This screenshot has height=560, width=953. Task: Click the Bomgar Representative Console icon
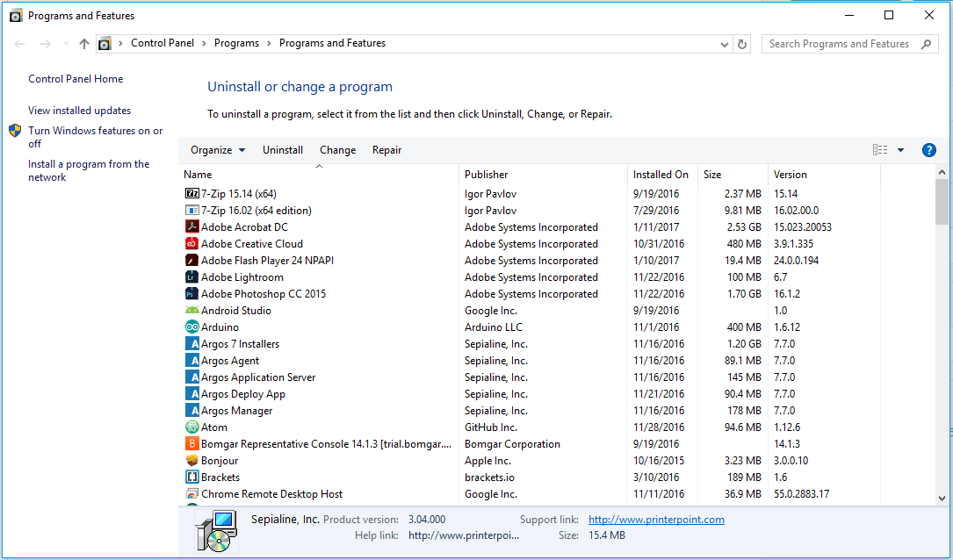(191, 444)
